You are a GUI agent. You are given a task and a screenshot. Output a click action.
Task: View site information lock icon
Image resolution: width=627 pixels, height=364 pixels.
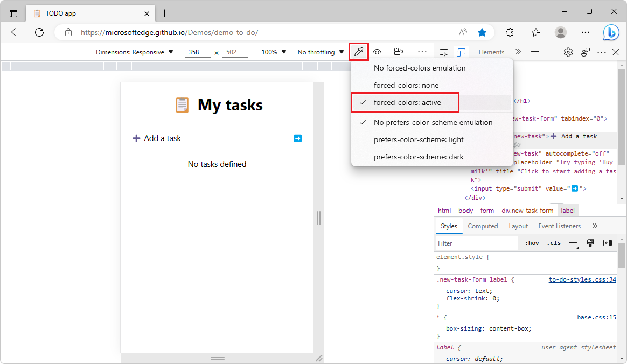tap(68, 32)
